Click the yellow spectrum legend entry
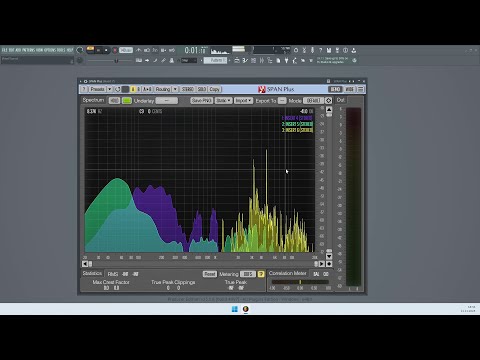 tap(297, 130)
